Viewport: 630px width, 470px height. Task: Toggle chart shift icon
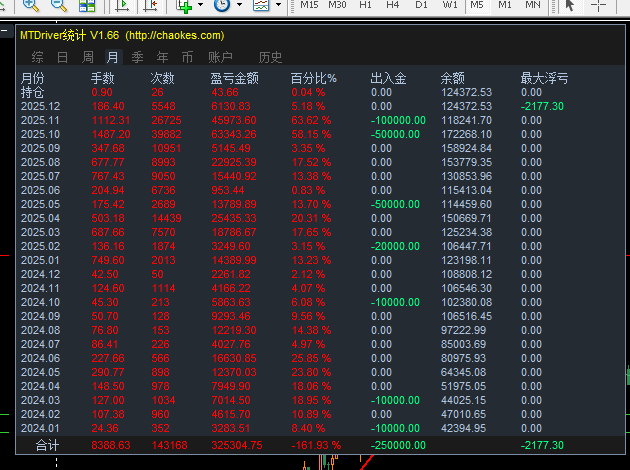pyautogui.click(x=151, y=5)
